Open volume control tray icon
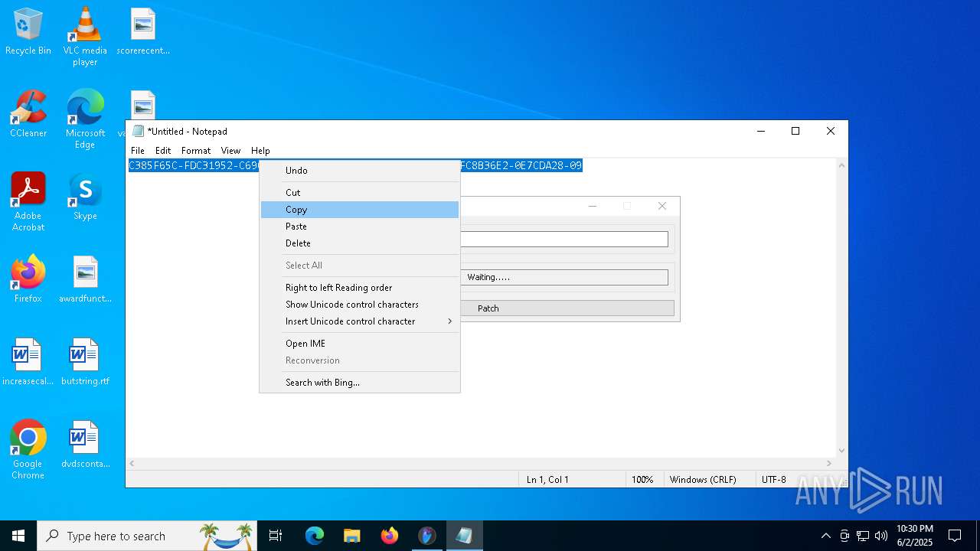Screen dimensions: 980x551 [x=881, y=536]
